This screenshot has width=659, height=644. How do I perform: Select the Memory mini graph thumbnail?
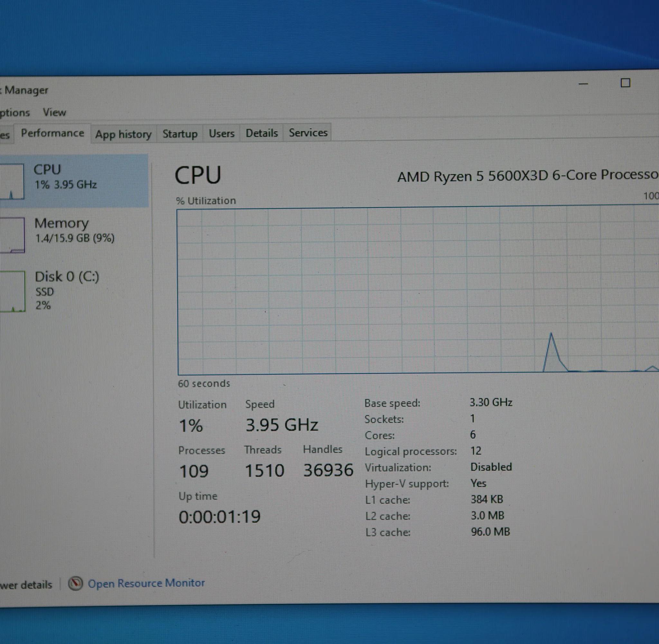(12, 235)
